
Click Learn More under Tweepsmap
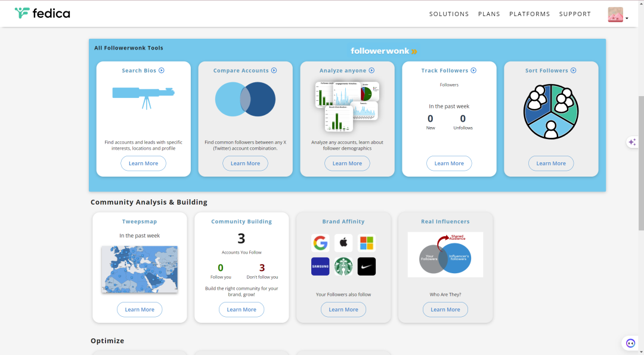click(x=140, y=310)
